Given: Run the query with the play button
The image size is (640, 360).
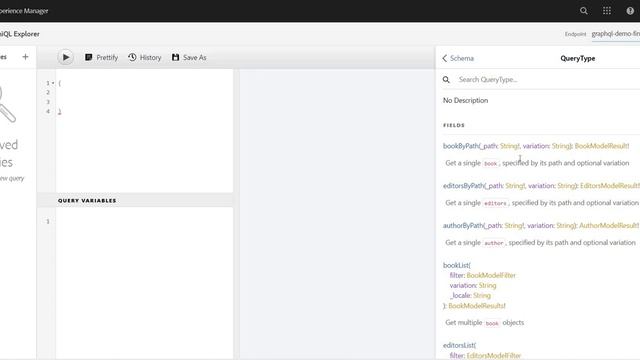Looking at the screenshot, I should click(x=65, y=57).
